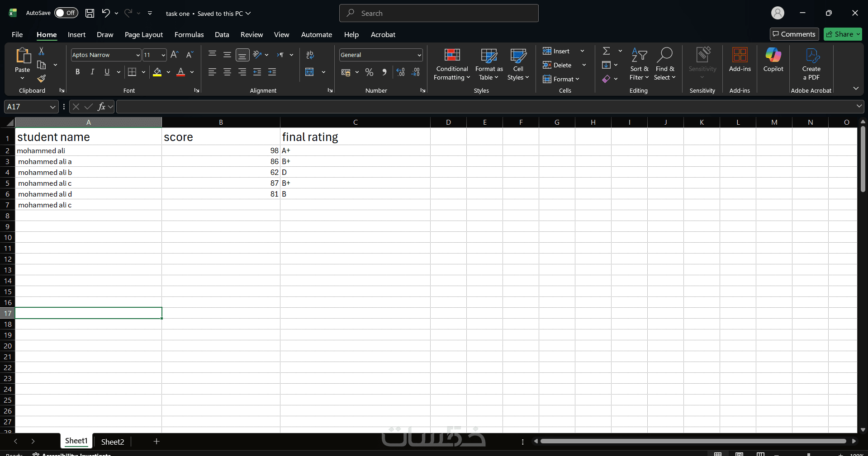Viewport: 868px width, 456px height.
Task: Click the Cut scissors icon
Action: click(x=41, y=51)
